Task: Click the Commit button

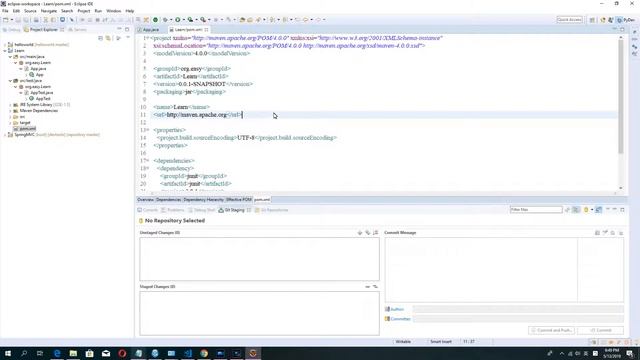Action: point(601,330)
